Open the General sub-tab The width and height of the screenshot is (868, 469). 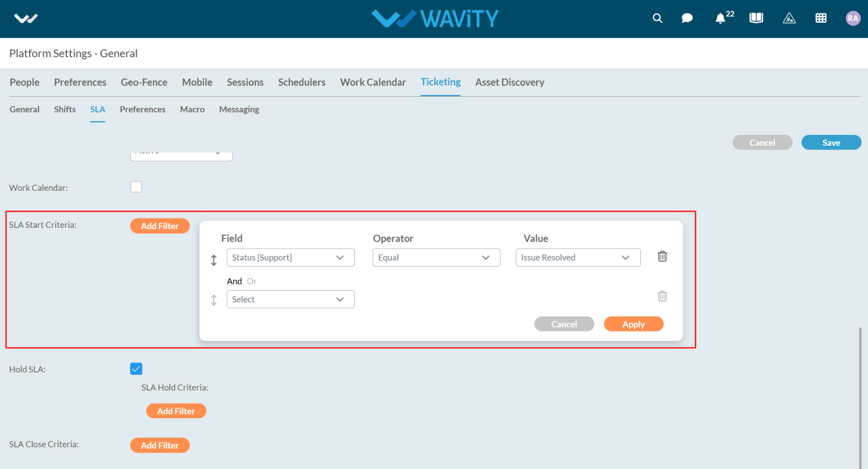(24, 109)
